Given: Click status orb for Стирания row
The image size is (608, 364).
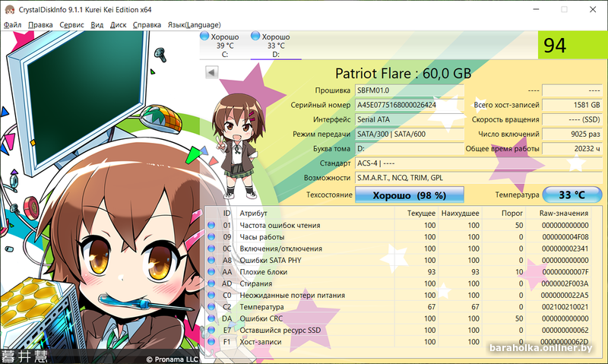Looking at the screenshot, I should [x=211, y=283].
